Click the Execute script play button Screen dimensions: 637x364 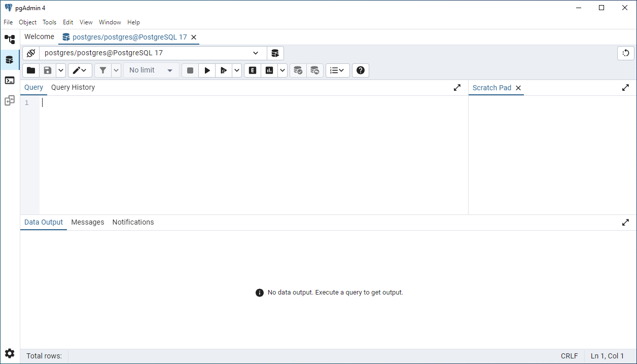coord(207,70)
